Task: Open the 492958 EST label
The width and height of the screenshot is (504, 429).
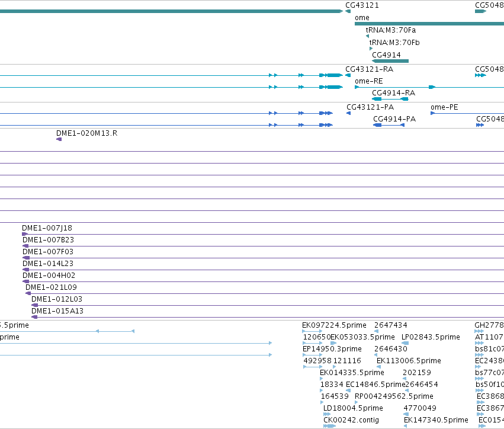Action: click(317, 361)
